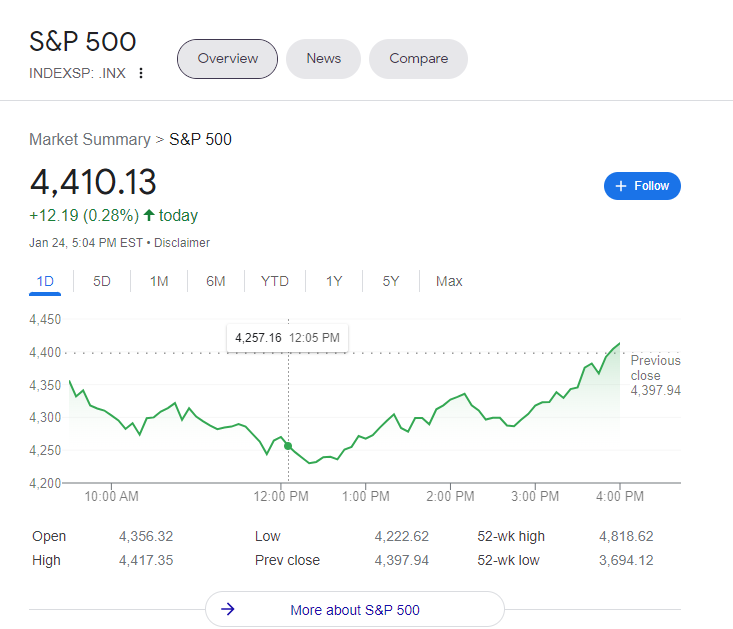Follow the S&P 500 index
This screenshot has height=629, width=733.
(x=642, y=186)
